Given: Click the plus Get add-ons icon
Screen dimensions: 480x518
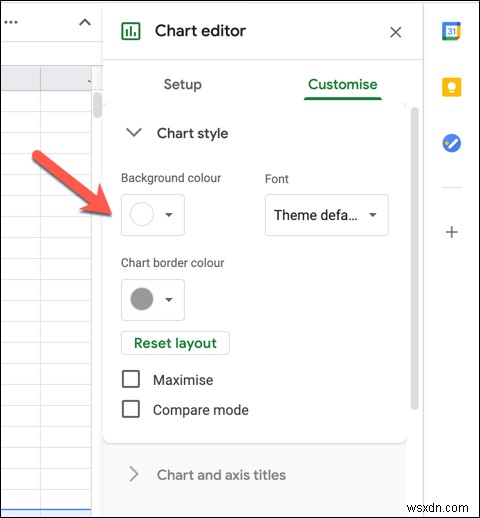Looking at the screenshot, I should point(452,232).
